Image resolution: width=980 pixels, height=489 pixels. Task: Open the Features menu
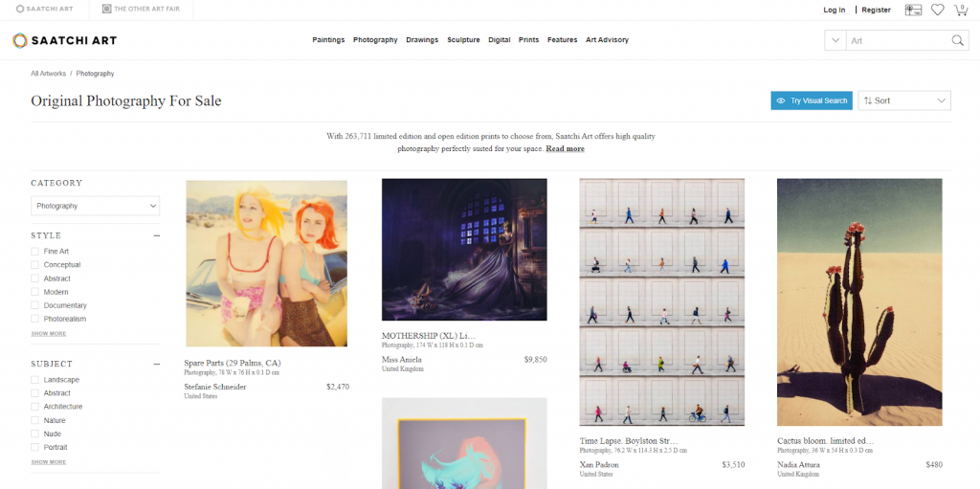pos(562,40)
